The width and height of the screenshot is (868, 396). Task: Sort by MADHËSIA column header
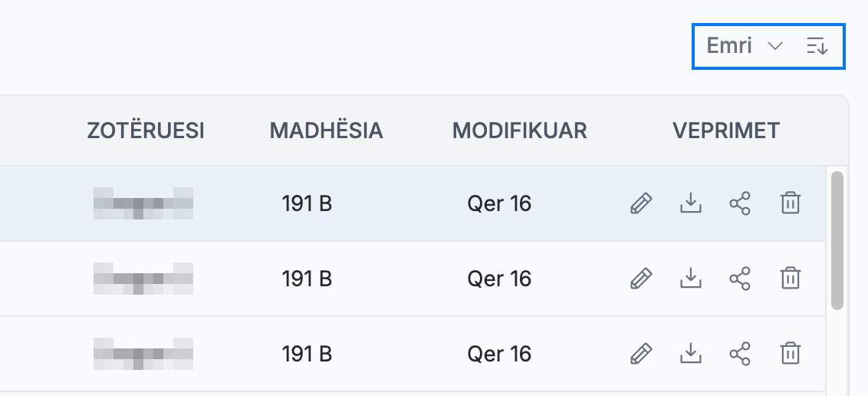tap(326, 130)
